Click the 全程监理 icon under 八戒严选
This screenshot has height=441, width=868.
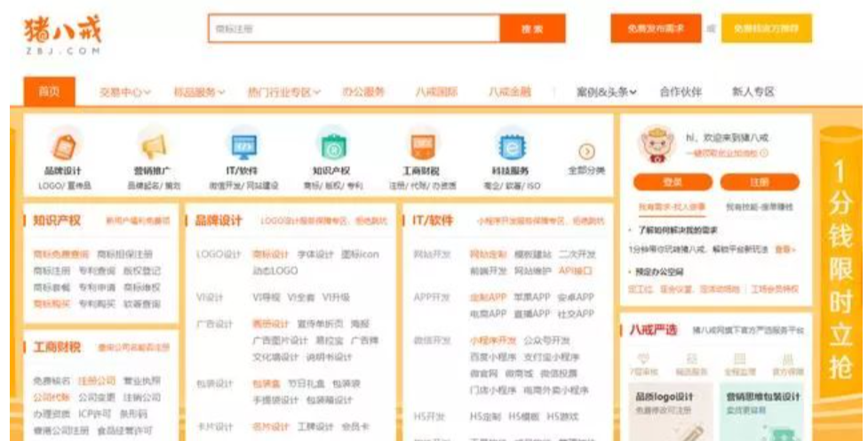(739, 359)
